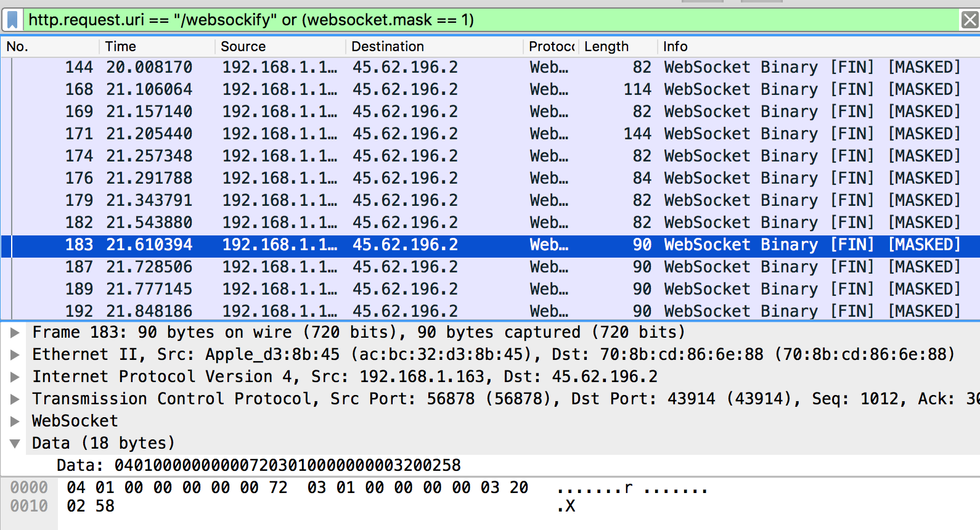Expand the Ethernet II section
Screen dimensions: 980x530
tap(15, 355)
